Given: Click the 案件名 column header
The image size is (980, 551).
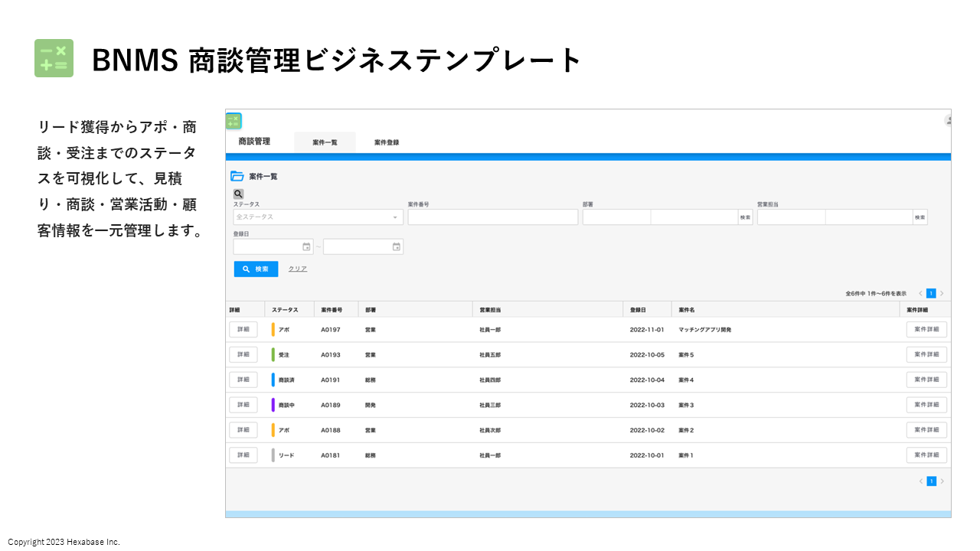Looking at the screenshot, I should [x=686, y=310].
